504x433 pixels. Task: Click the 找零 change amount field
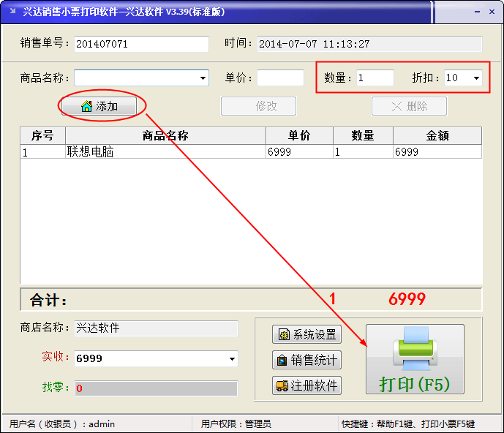[157, 388]
